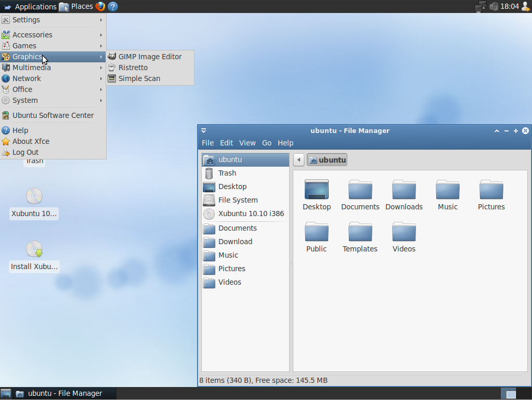532x400 pixels.
Task: Click the Xubuntu 10... disc desktop icon
Action: [34, 196]
